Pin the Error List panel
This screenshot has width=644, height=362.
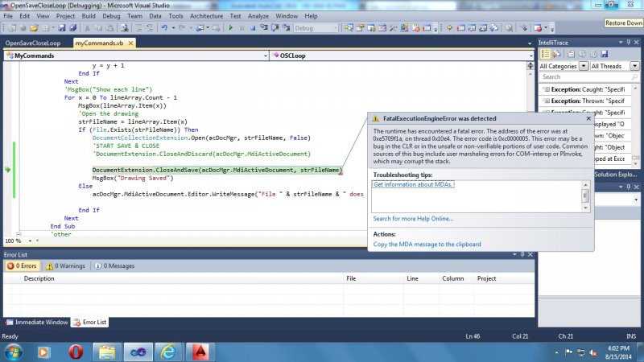point(522,254)
